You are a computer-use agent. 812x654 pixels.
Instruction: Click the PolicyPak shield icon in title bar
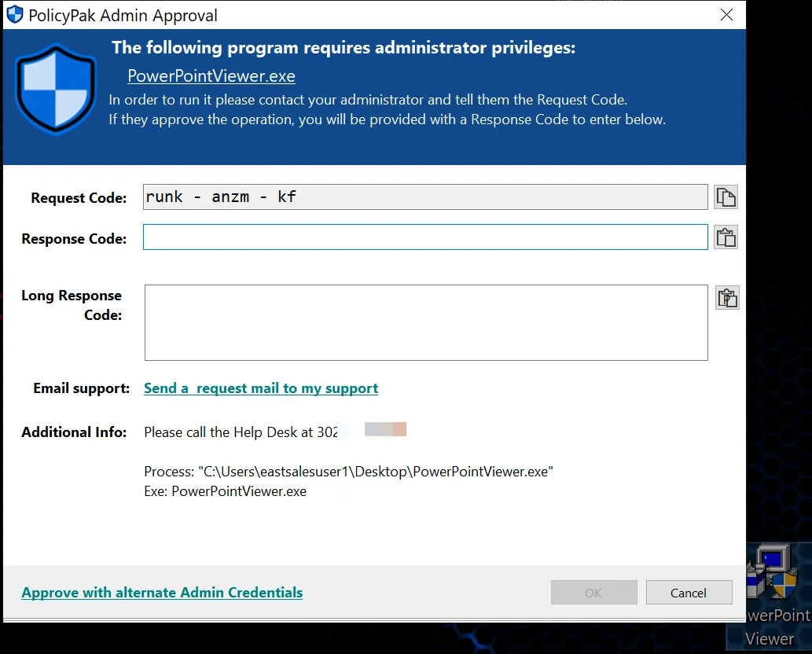point(15,14)
